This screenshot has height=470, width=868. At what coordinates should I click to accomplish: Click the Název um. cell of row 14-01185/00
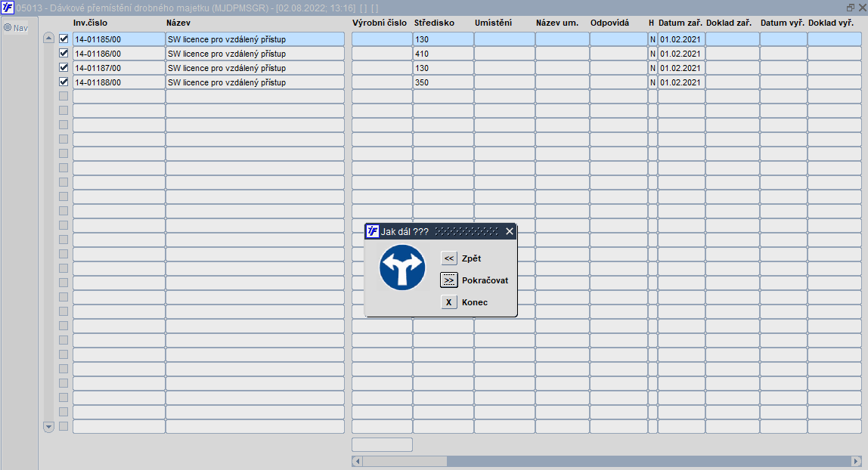point(563,39)
